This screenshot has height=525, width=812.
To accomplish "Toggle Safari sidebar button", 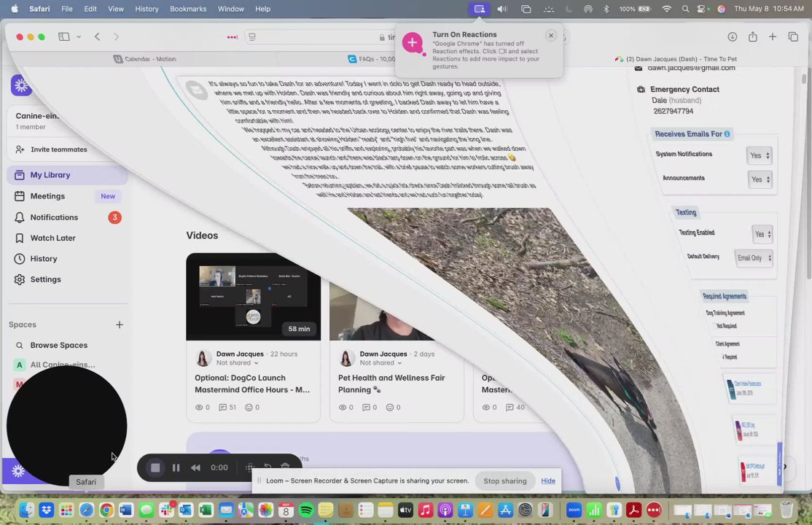I will [63, 36].
